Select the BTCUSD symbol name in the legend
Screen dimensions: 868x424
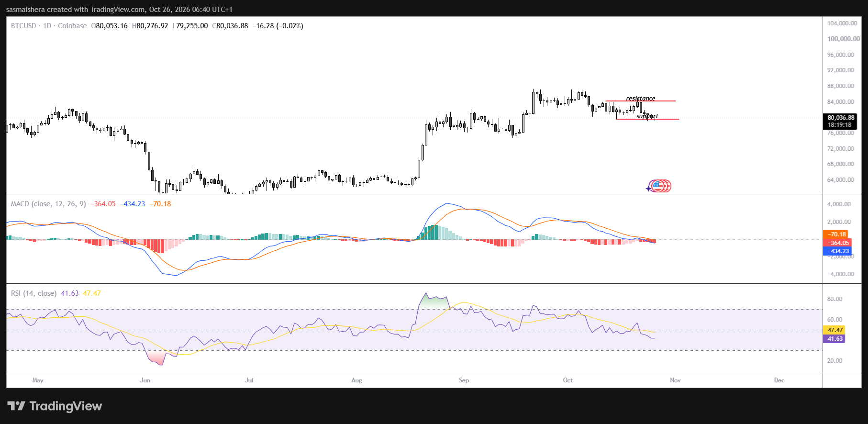[23, 26]
